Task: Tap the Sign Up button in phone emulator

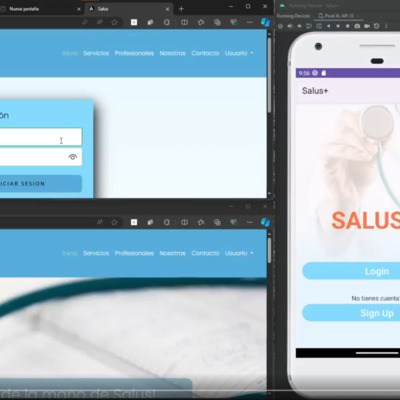Action: pos(351,313)
